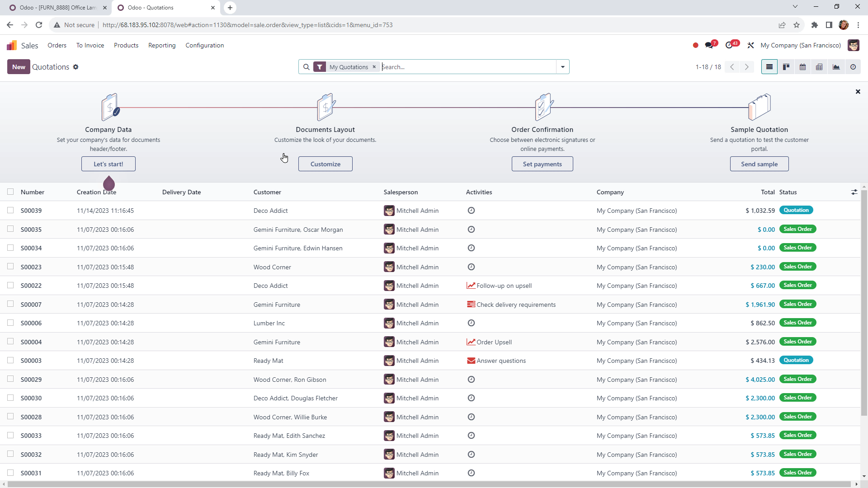
Task: Focus the Search... input field
Action: (468, 67)
